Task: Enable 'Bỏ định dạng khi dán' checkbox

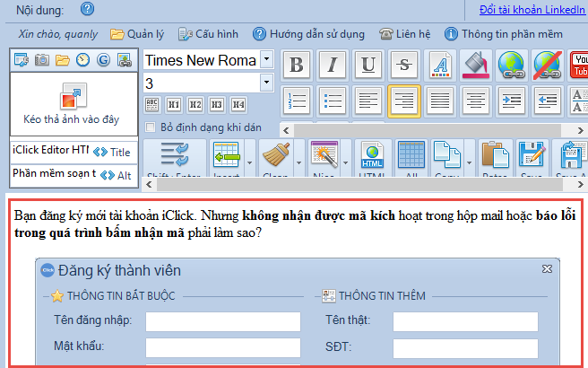Action: [x=151, y=127]
